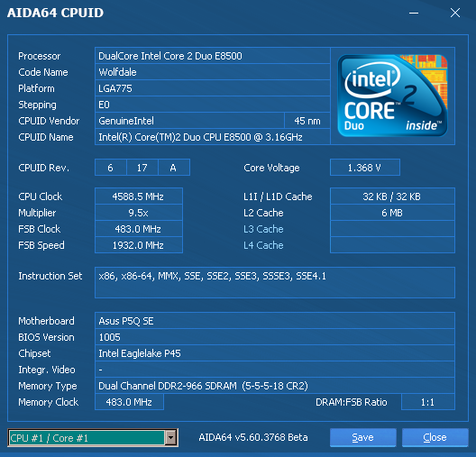Click the Memory Clock value 483.0 MHz

pyautogui.click(x=129, y=402)
